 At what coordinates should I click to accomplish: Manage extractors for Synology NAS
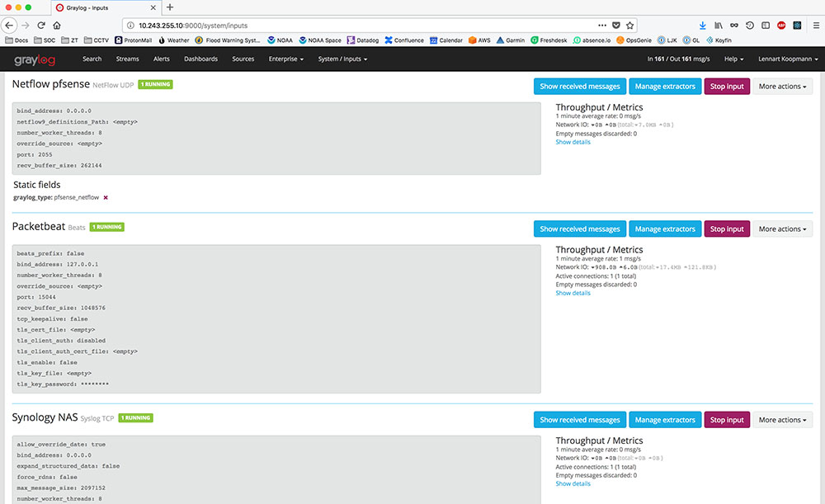665,420
